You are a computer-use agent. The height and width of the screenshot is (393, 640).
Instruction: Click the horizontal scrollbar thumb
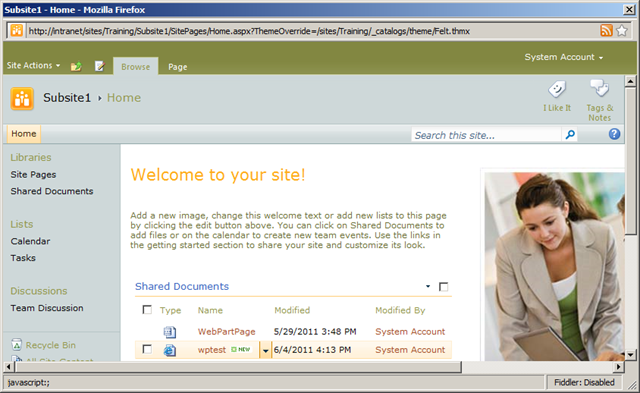tap(238, 367)
